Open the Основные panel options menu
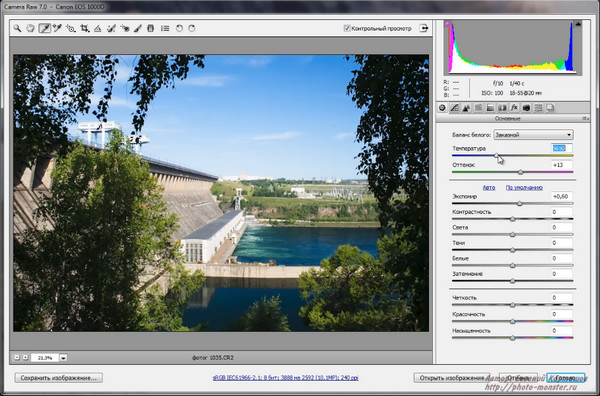 pos(585,119)
